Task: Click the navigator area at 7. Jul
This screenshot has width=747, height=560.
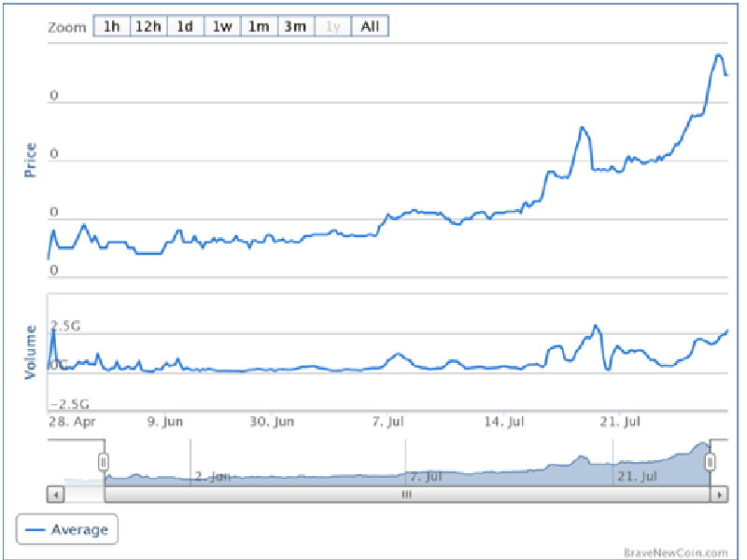Action: pyautogui.click(x=425, y=476)
